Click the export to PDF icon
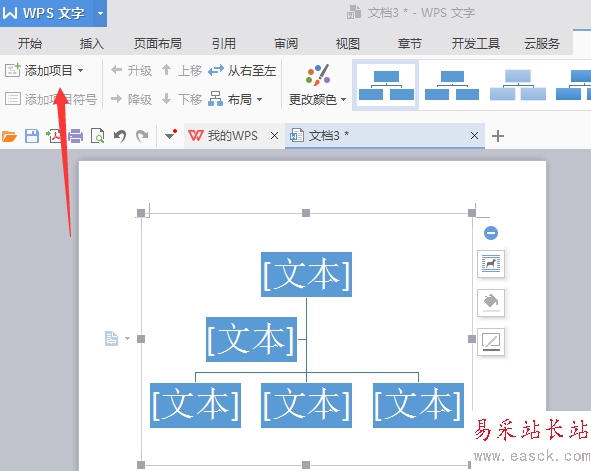This screenshot has height=471, width=591. click(x=54, y=136)
